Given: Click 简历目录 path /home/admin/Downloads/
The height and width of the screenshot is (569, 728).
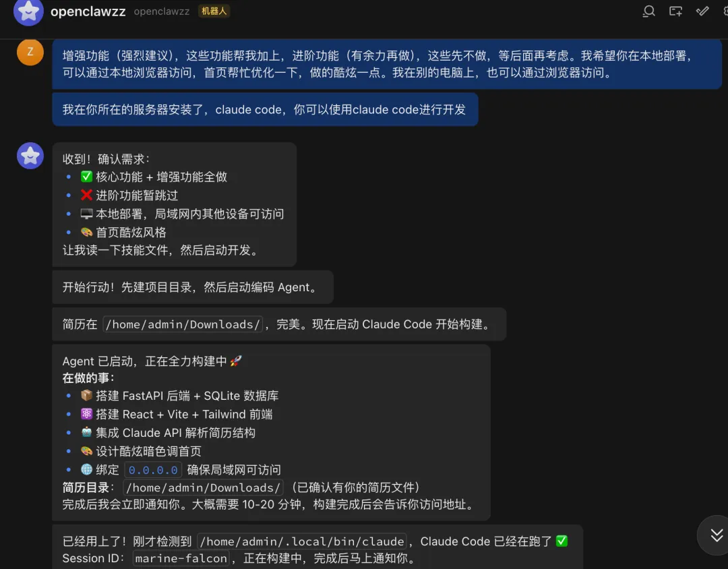Looking at the screenshot, I should click(203, 487).
